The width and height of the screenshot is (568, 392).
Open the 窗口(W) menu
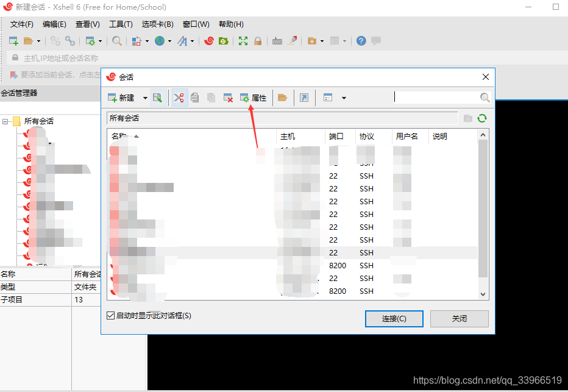(196, 24)
